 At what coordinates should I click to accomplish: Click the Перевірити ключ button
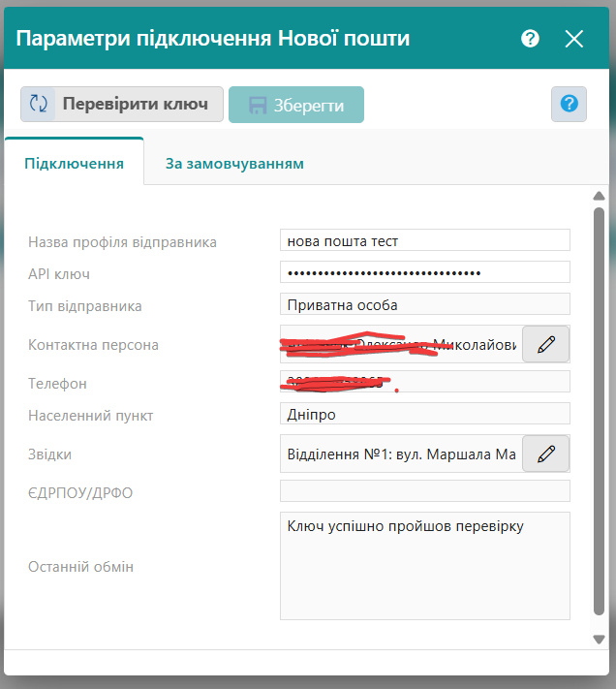(122, 104)
